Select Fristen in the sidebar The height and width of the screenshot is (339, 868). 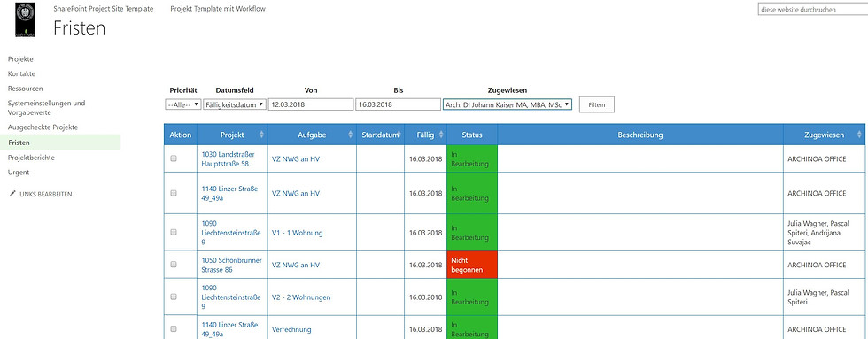tap(60, 143)
